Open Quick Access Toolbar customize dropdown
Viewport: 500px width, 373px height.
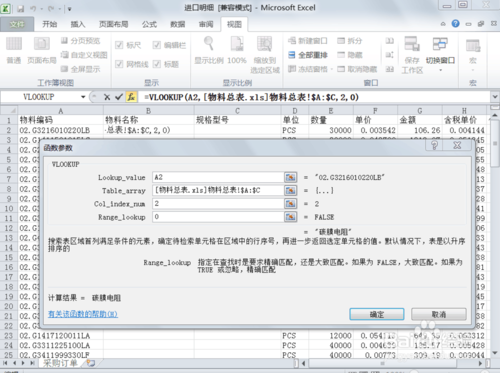(69, 9)
